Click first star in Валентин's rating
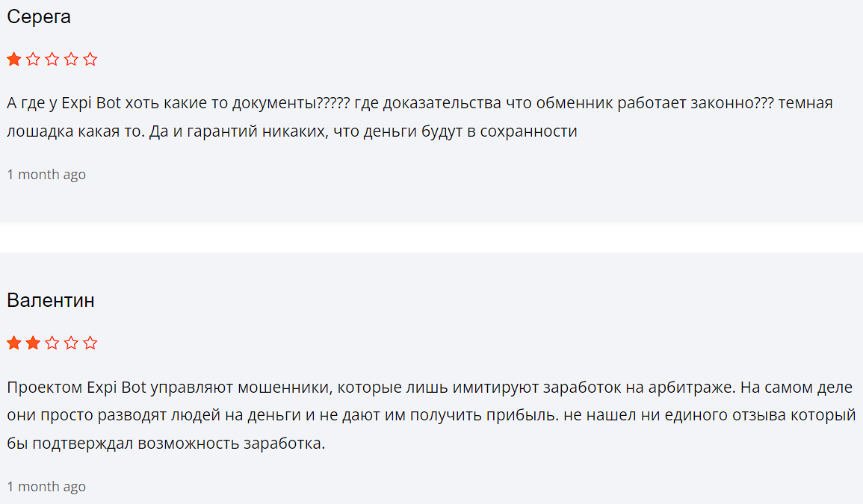Screen dimensions: 863x504 [14, 343]
